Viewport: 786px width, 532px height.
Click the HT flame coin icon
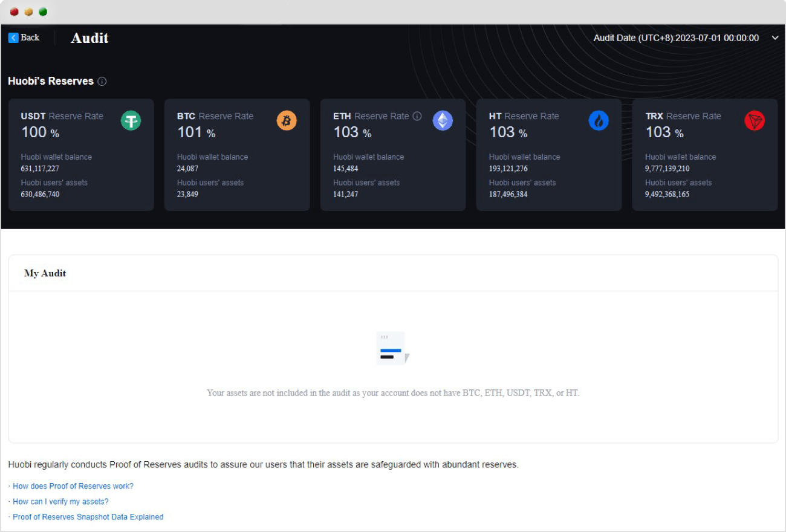tap(599, 120)
